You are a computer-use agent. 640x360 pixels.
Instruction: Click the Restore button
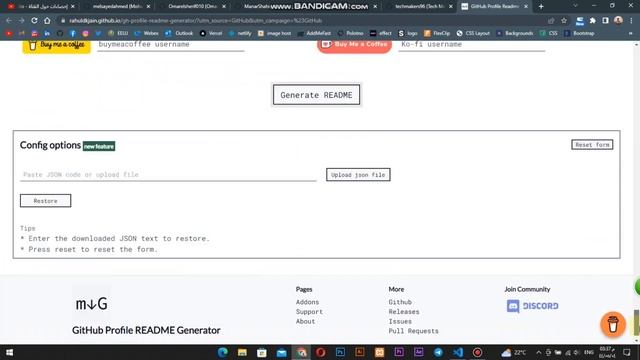tap(45, 201)
